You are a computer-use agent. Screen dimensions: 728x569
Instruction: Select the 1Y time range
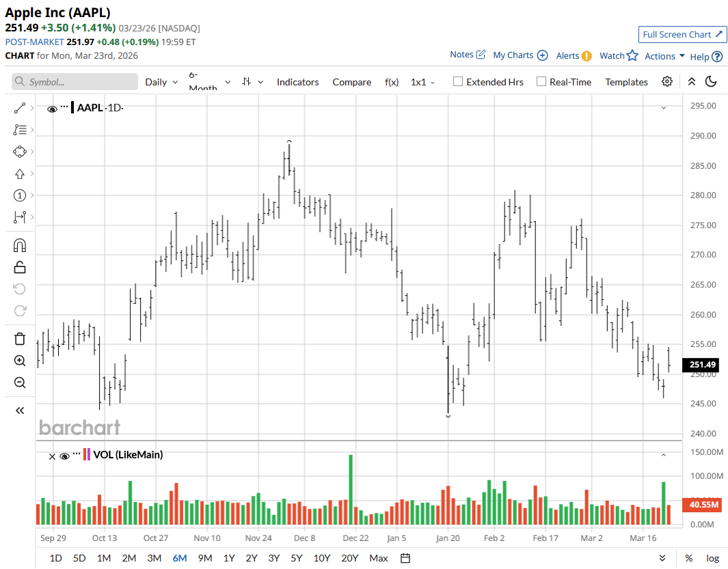(x=229, y=558)
